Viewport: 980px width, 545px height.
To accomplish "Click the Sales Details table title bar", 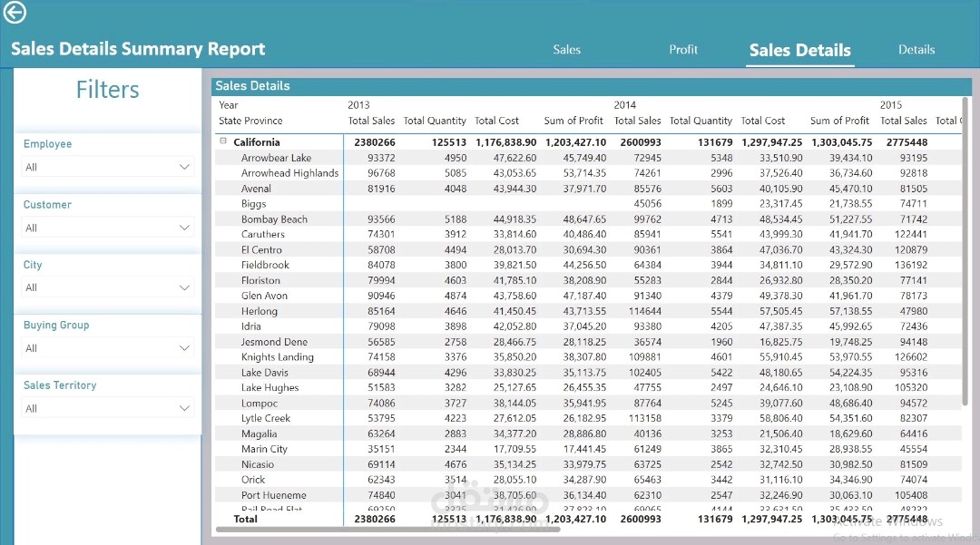I will (x=592, y=86).
